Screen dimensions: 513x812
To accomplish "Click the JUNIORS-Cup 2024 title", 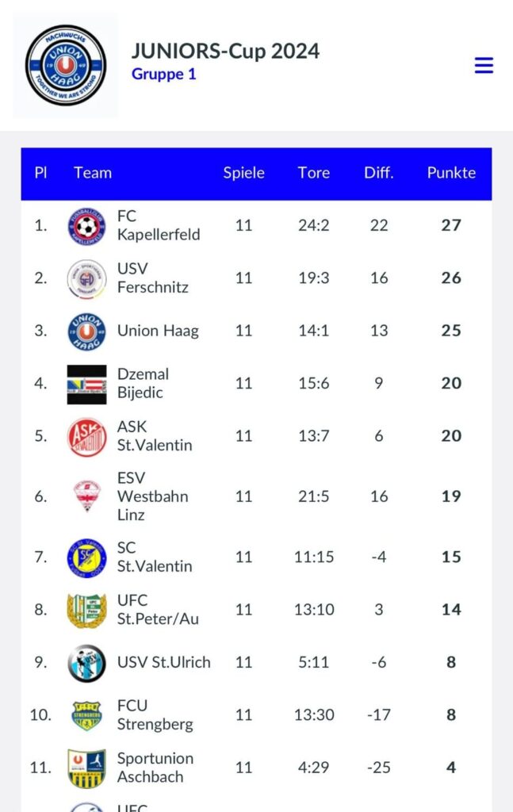I will click(226, 52).
